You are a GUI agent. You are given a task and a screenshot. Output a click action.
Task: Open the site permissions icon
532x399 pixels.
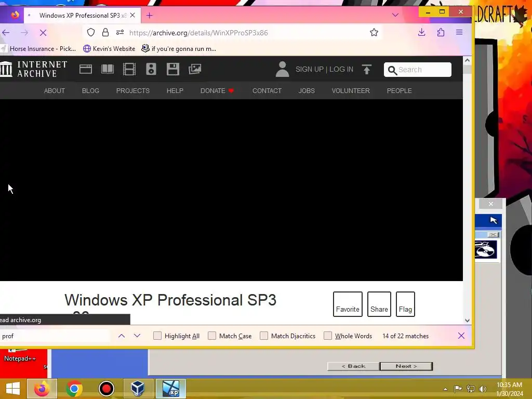(120, 33)
